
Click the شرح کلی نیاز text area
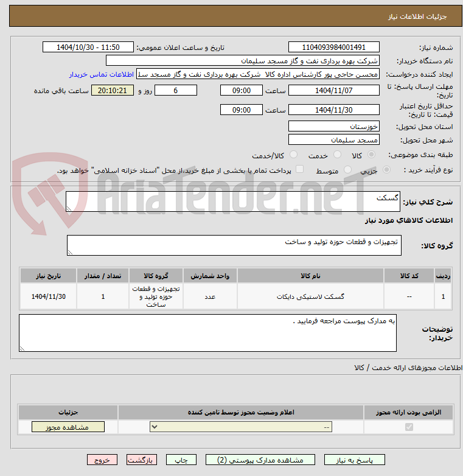pyautogui.click(x=233, y=202)
